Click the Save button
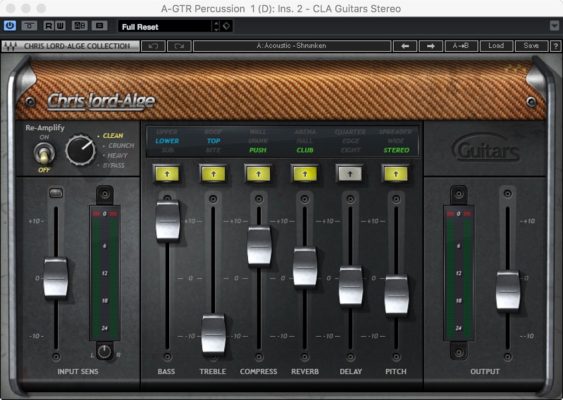Screen dimensions: 563x400 pos(531,46)
